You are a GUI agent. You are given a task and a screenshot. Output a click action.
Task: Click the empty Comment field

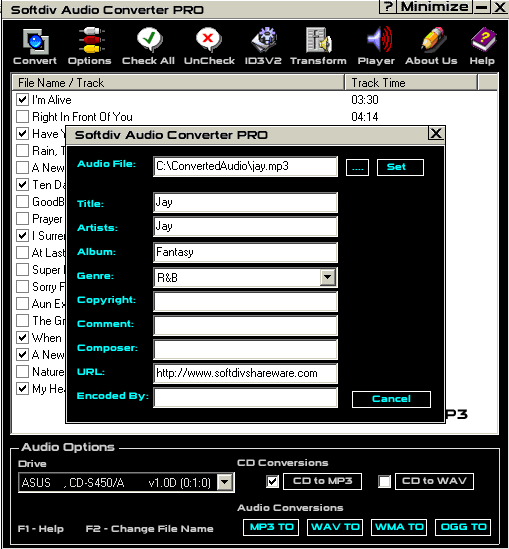(245, 325)
